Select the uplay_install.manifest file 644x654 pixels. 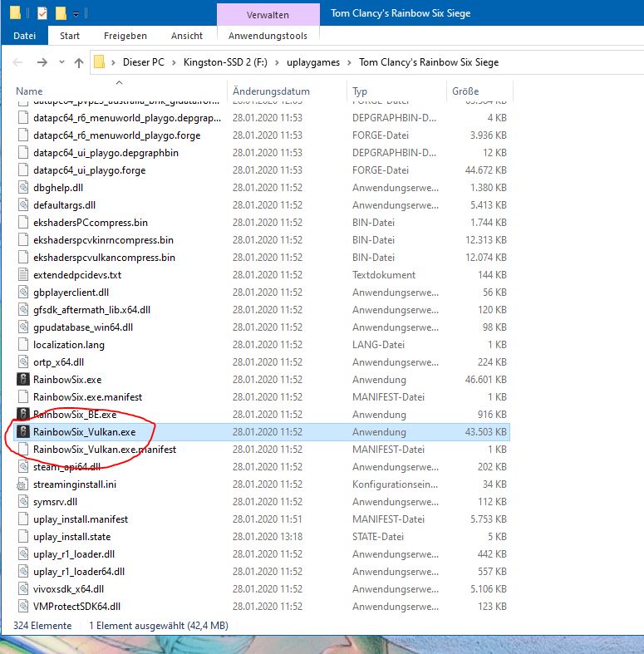point(81,519)
